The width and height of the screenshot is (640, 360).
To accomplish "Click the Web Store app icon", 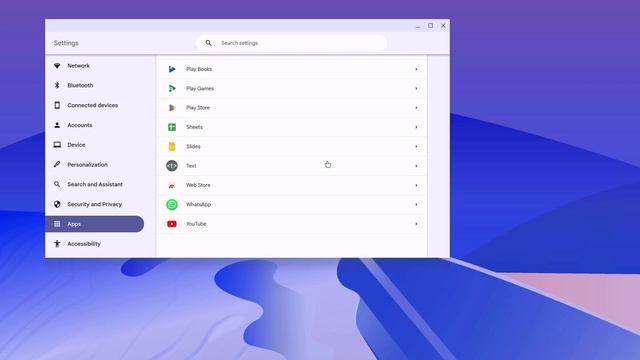I will tap(172, 185).
